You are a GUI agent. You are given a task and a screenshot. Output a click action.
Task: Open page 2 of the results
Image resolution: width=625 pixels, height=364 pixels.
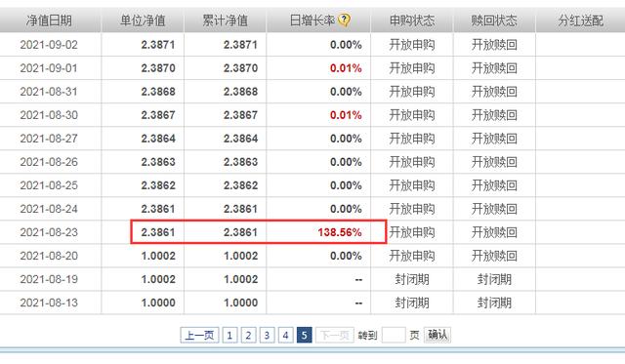coord(248,335)
